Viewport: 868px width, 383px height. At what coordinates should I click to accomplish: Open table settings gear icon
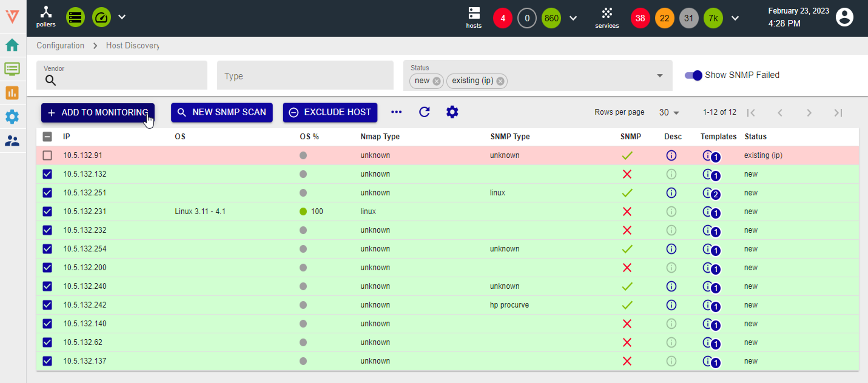(x=452, y=112)
